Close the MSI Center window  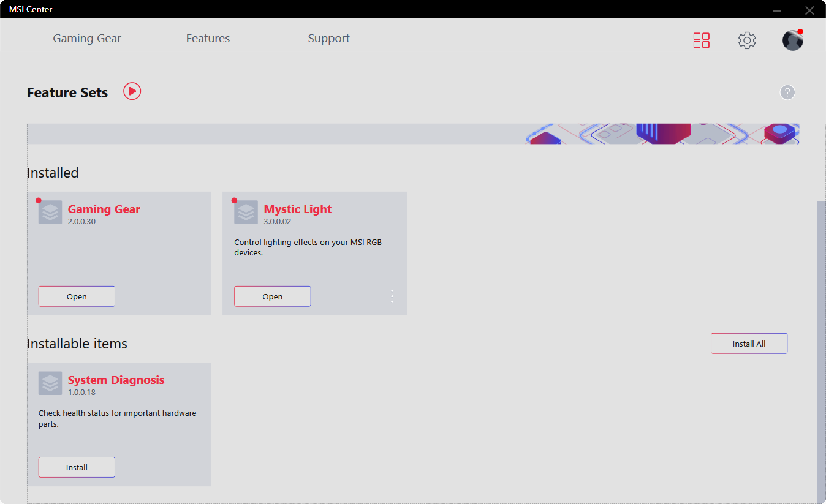pyautogui.click(x=809, y=10)
